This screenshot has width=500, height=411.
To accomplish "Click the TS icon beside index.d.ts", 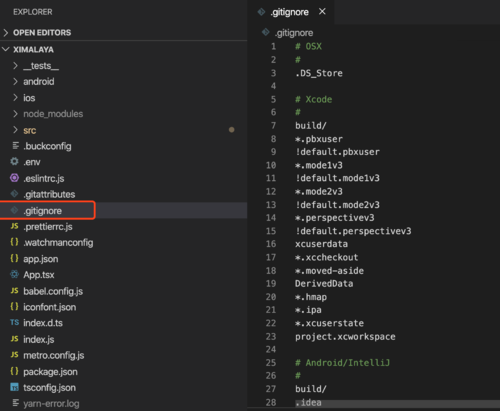I will 14,322.
